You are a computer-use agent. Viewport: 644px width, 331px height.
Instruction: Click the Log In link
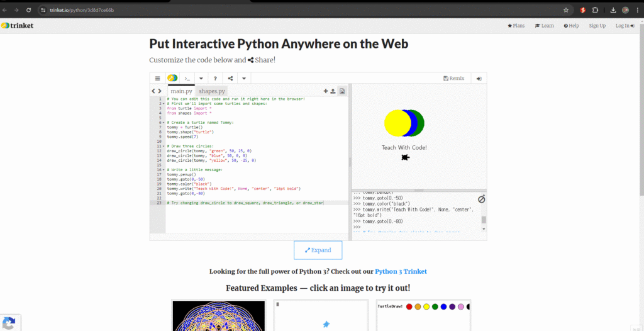pos(625,26)
